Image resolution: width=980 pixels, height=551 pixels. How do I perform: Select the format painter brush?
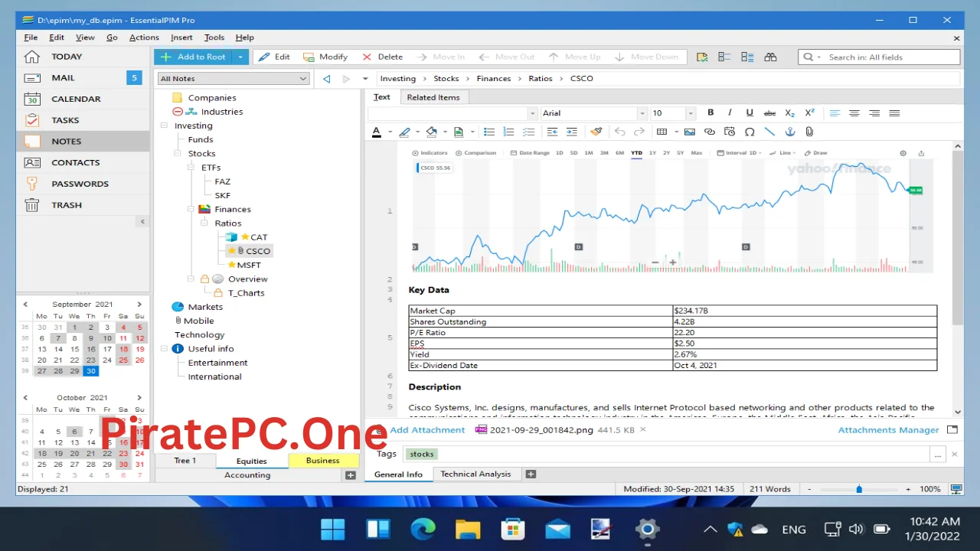tap(596, 132)
